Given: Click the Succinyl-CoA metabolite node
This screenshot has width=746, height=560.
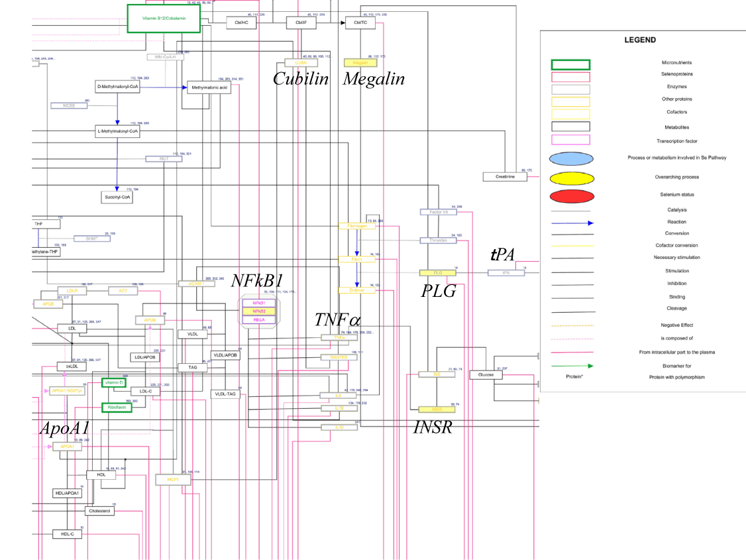Looking at the screenshot, I should (x=117, y=197).
